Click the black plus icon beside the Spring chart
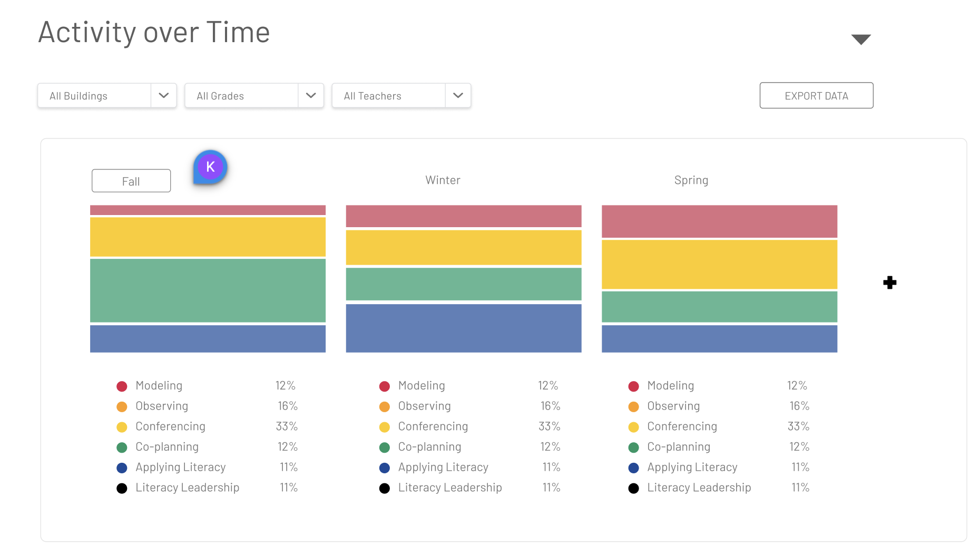 [x=889, y=283]
